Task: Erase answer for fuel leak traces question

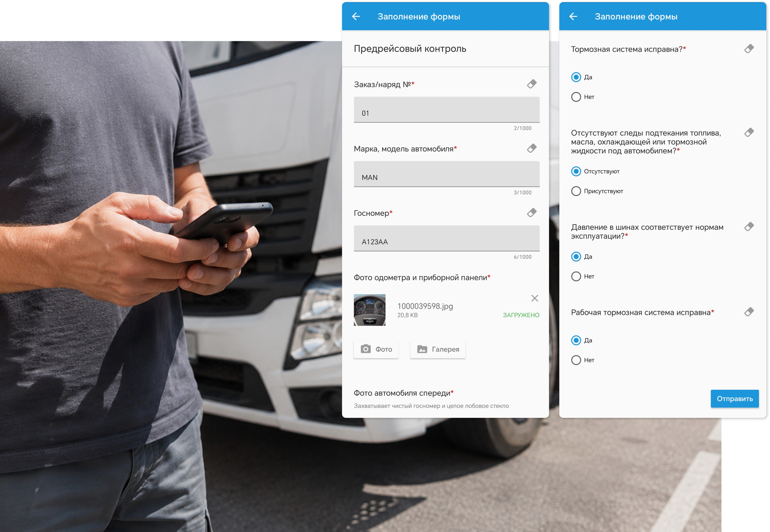Action: click(x=749, y=132)
